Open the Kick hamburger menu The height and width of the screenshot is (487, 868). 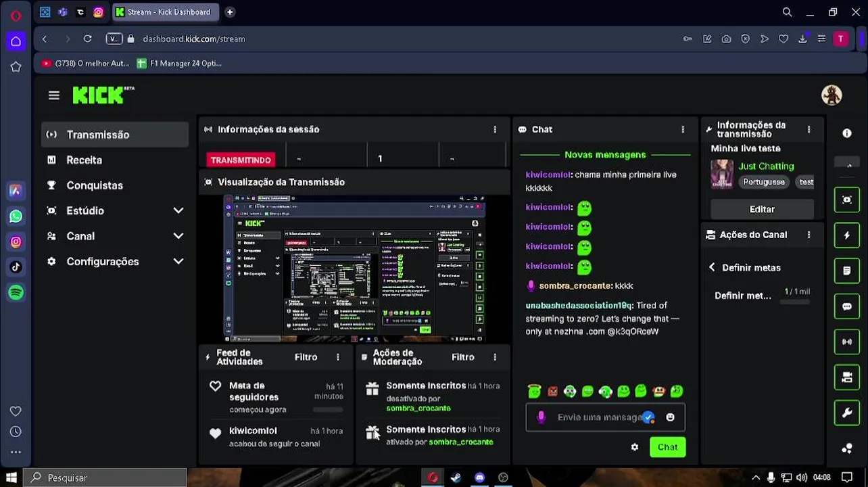point(54,95)
